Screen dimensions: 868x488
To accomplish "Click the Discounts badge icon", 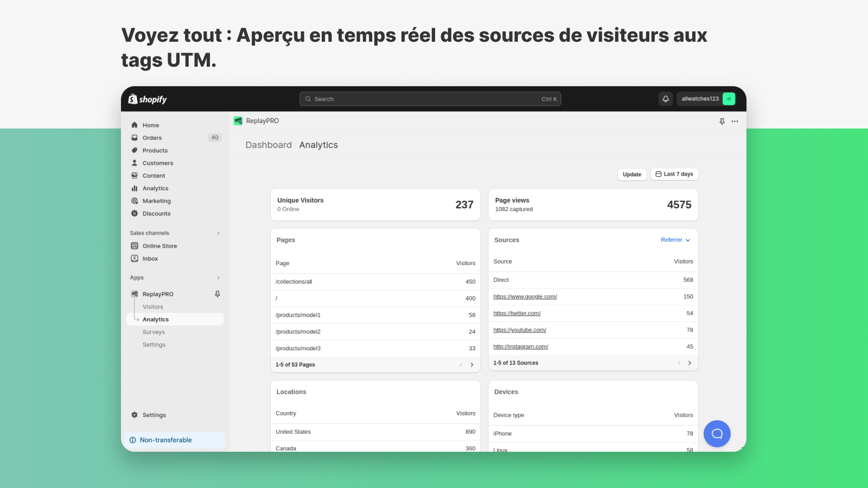I will click(135, 214).
